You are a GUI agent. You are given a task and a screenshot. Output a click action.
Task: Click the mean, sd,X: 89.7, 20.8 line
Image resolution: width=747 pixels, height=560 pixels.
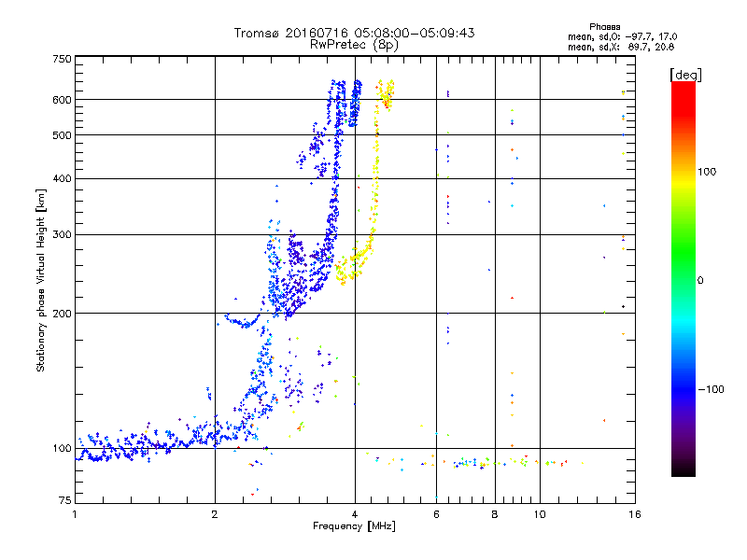621,47
